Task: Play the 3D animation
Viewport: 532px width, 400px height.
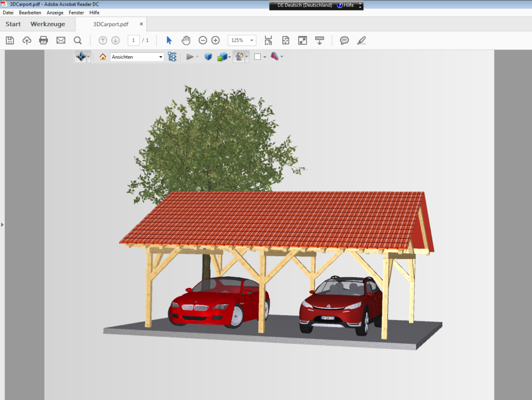Action: click(x=191, y=57)
